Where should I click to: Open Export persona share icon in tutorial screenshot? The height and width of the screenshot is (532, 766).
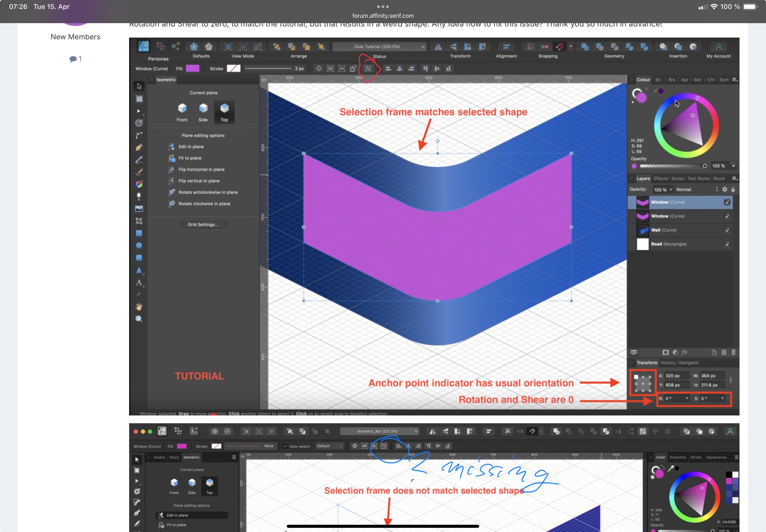176,46
